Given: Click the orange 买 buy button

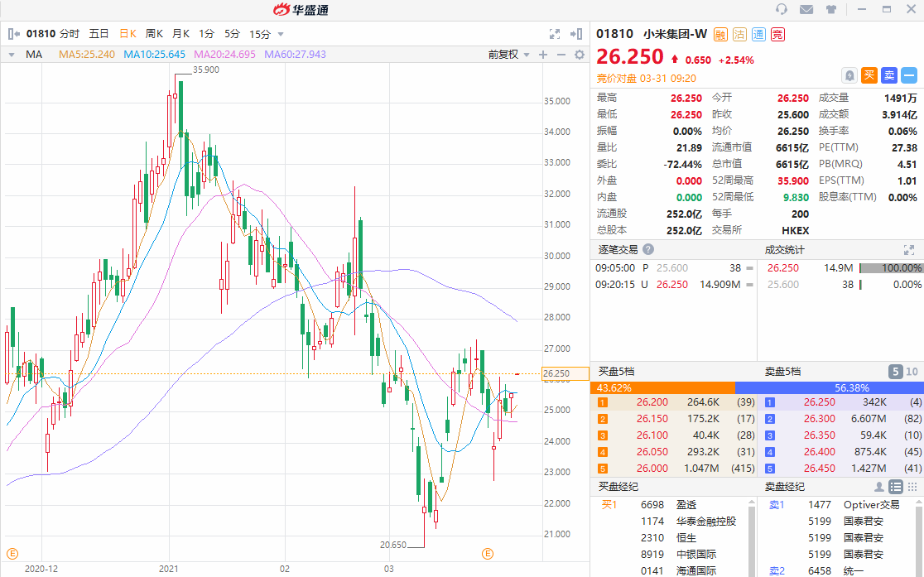Looking at the screenshot, I should tap(869, 75).
